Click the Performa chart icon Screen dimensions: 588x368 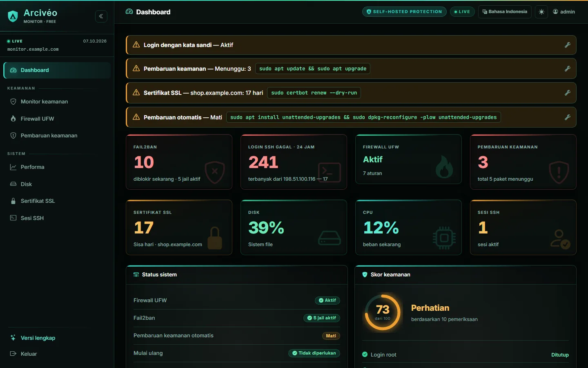tap(13, 167)
